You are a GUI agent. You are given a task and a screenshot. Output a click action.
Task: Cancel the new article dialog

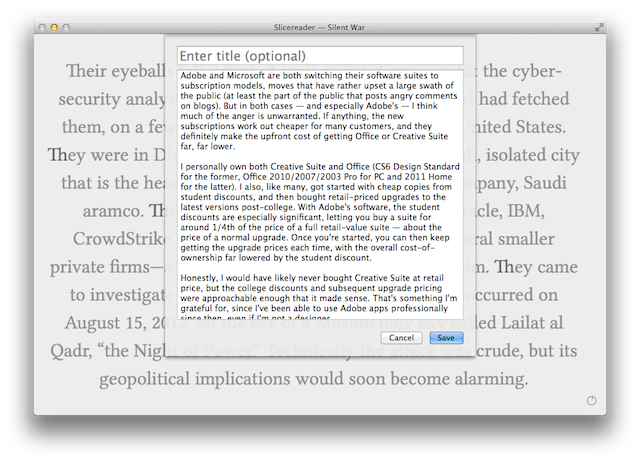click(x=401, y=338)
